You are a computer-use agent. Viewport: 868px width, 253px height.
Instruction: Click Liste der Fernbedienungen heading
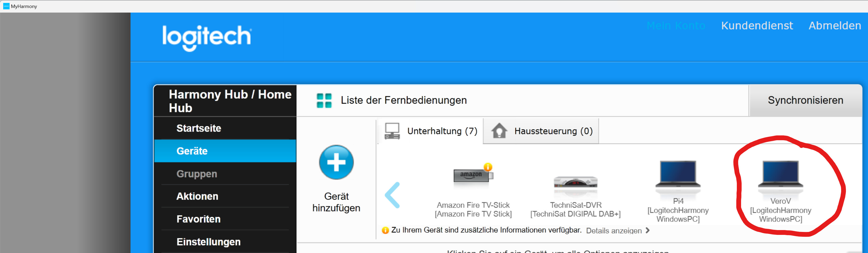404,100
